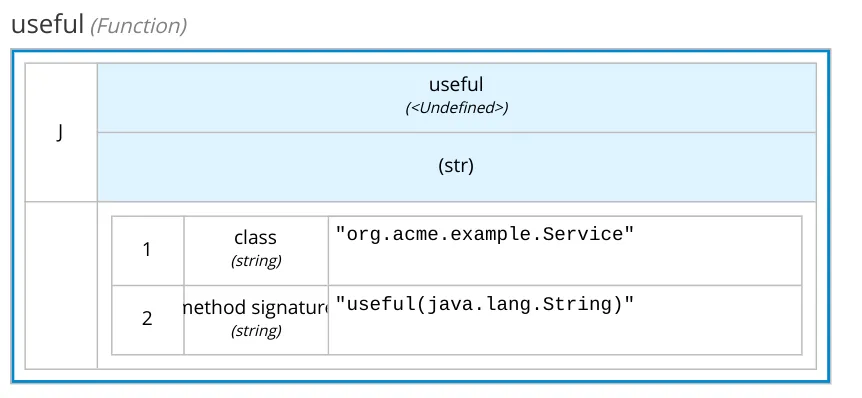Click the blue border of the expression container

click(421, 52)
